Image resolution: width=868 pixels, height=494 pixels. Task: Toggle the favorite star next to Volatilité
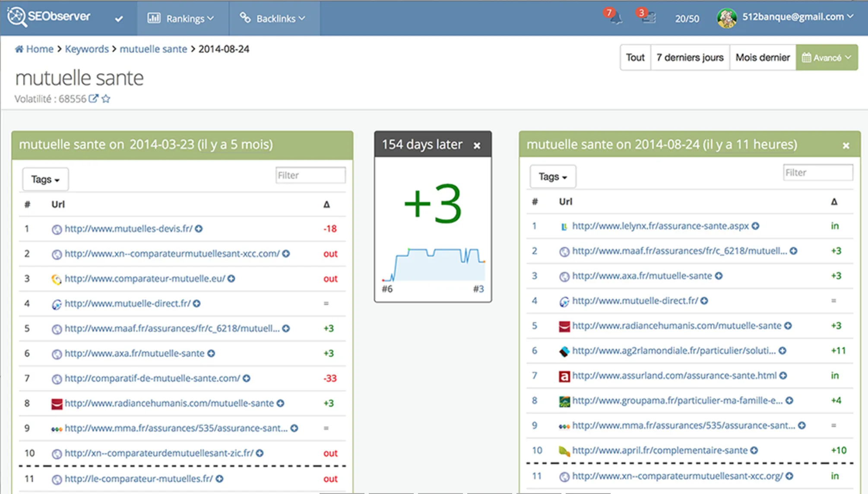(106, 98)
